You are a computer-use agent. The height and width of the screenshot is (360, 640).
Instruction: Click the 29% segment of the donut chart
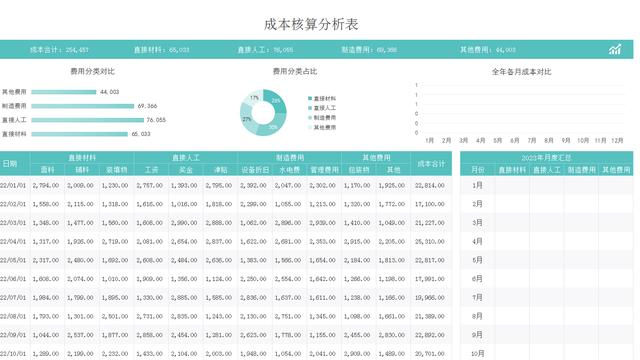point(277,102)
